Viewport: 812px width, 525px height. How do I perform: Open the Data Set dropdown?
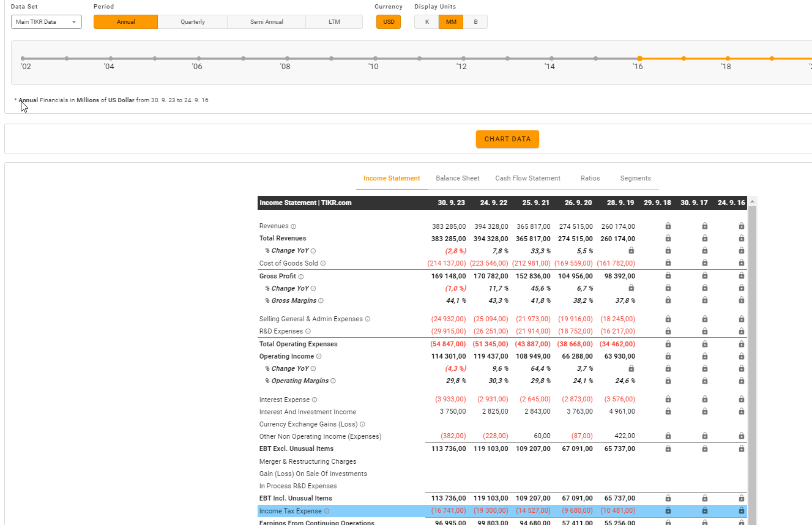tap(47, 22)
